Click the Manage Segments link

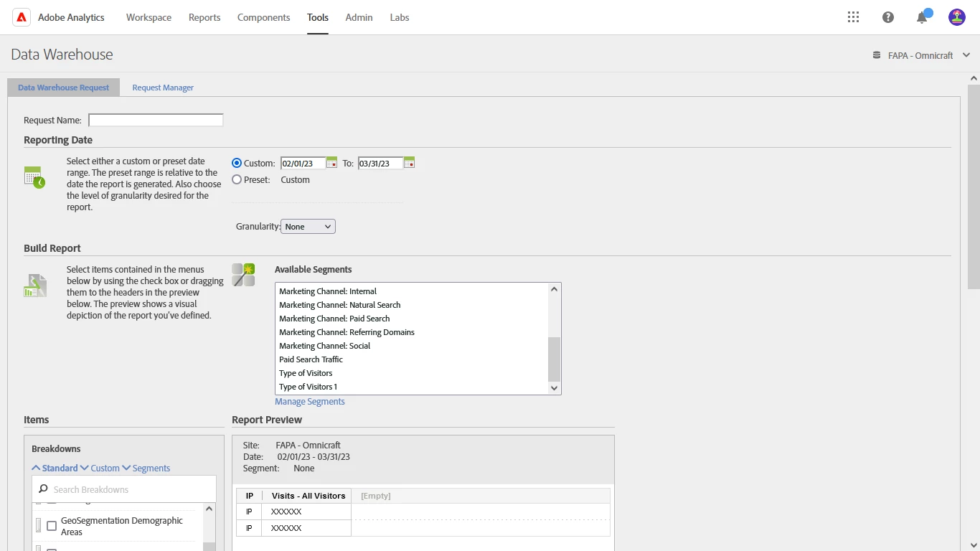pyautogui.click(x=310, y=402)
